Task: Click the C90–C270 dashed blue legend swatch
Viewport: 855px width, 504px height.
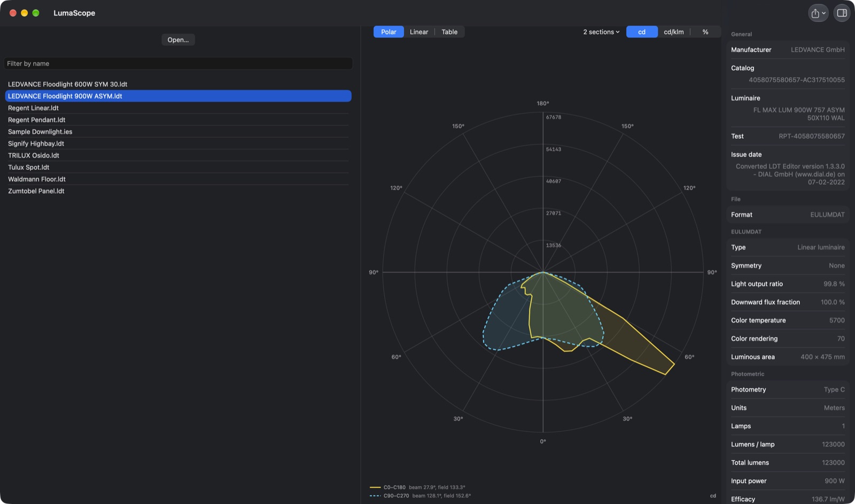Action: point(375,496)
